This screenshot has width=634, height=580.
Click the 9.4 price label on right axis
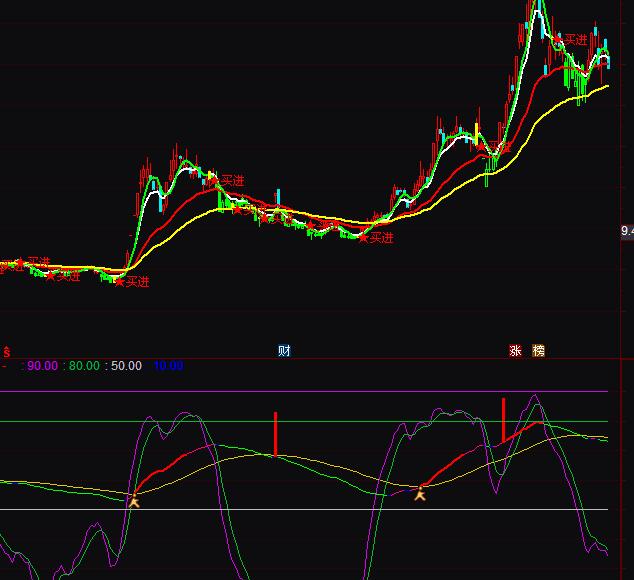(x=626, y=232)
